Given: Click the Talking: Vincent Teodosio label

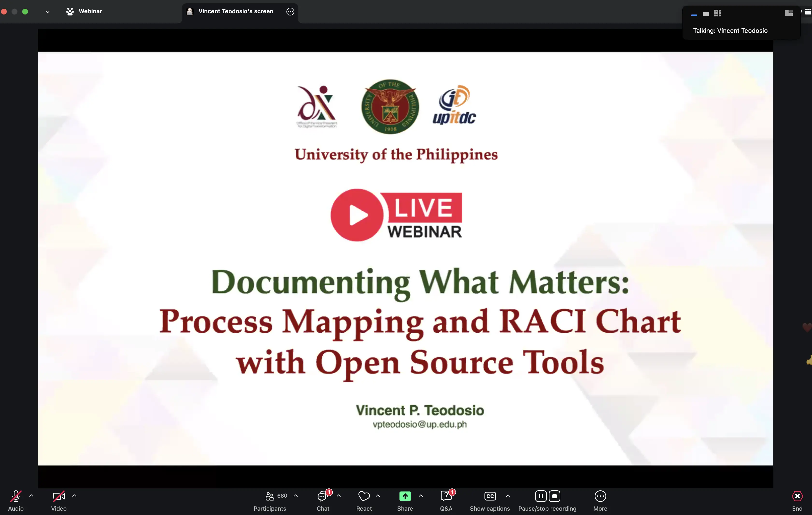Looking at the screenshot, I should (730, 31).
